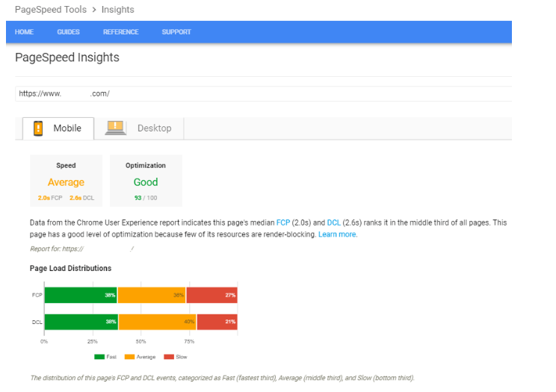The image size is (556, 392).
Task: Open the GUIDES navigation item
Action: click(x=69, y=32)
